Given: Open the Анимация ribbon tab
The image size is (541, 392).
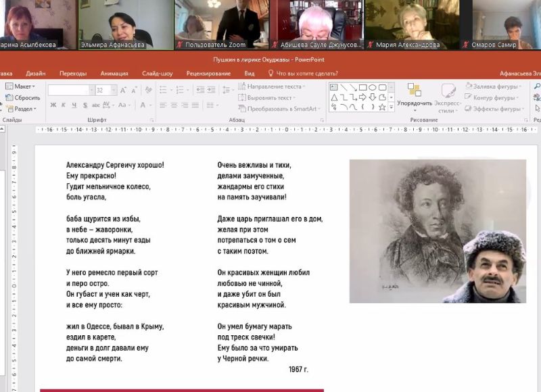Looking at the screenshot, I should click(114, 73).
